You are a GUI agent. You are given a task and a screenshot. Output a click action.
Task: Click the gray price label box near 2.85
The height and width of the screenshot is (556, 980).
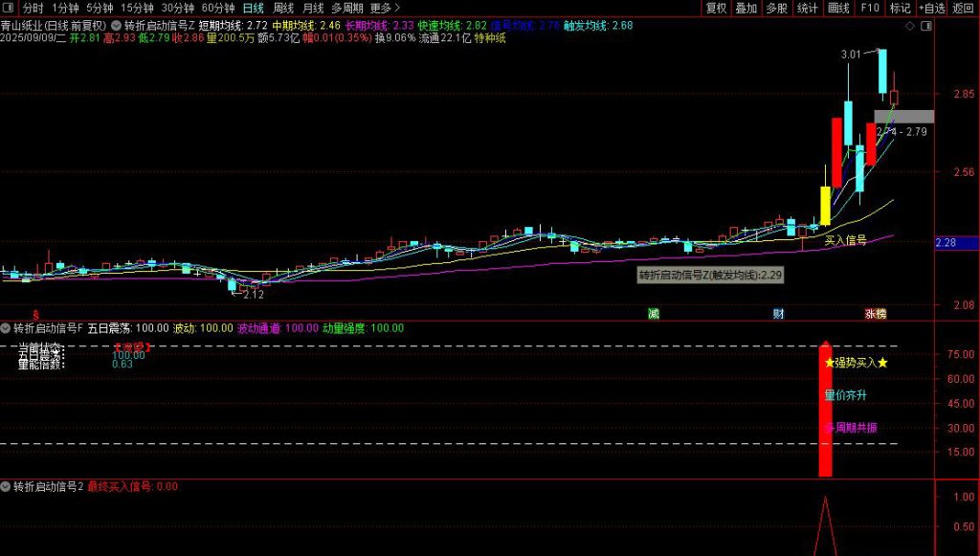[902, 117]
